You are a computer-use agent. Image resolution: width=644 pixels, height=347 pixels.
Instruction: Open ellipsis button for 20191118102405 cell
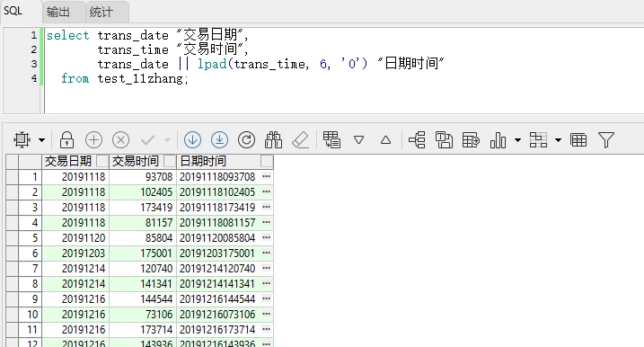266,191
